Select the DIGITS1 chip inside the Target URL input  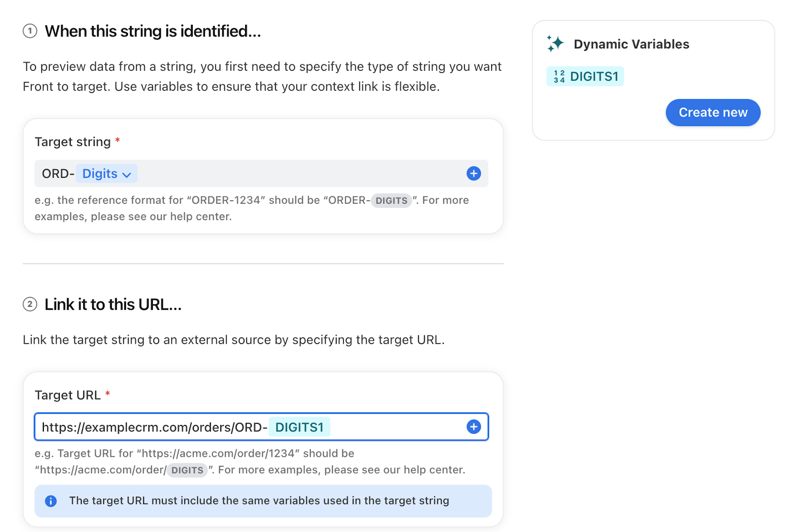(x=299, y=426)
